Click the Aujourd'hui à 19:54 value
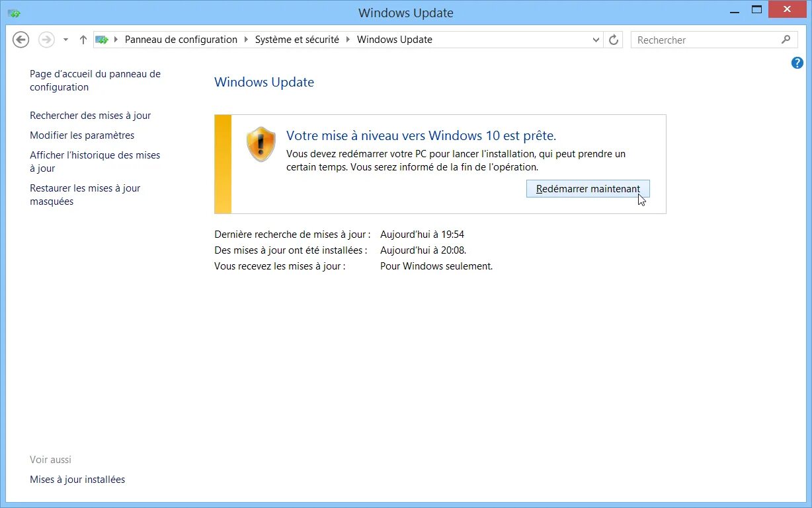 coord(423,235)
